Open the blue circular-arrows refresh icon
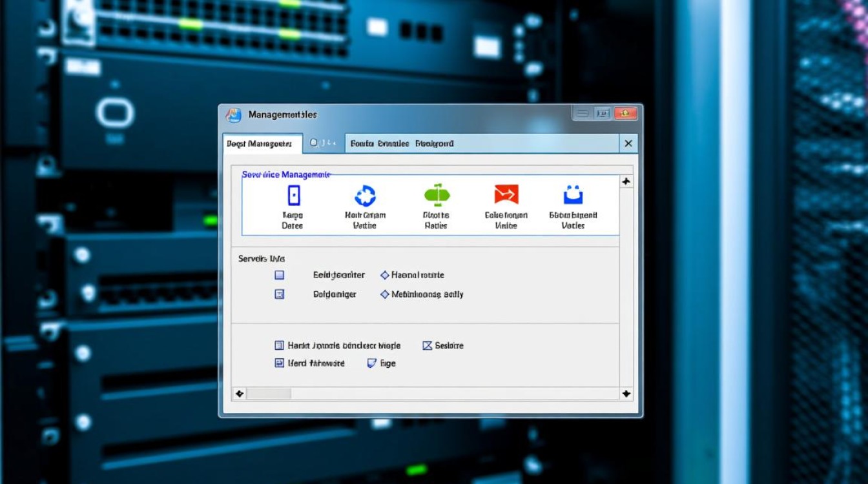This screenshot has height=484, width=868. (x=365, y=195)
